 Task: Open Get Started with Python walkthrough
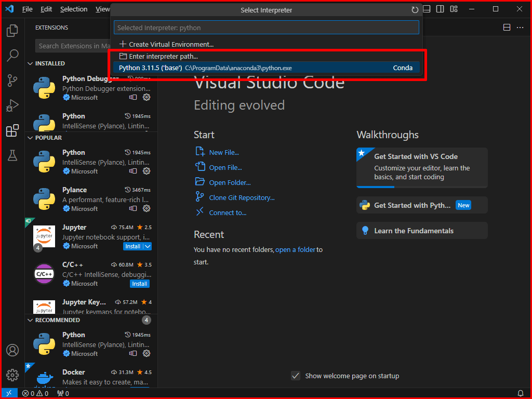click(x=422, y=205)
